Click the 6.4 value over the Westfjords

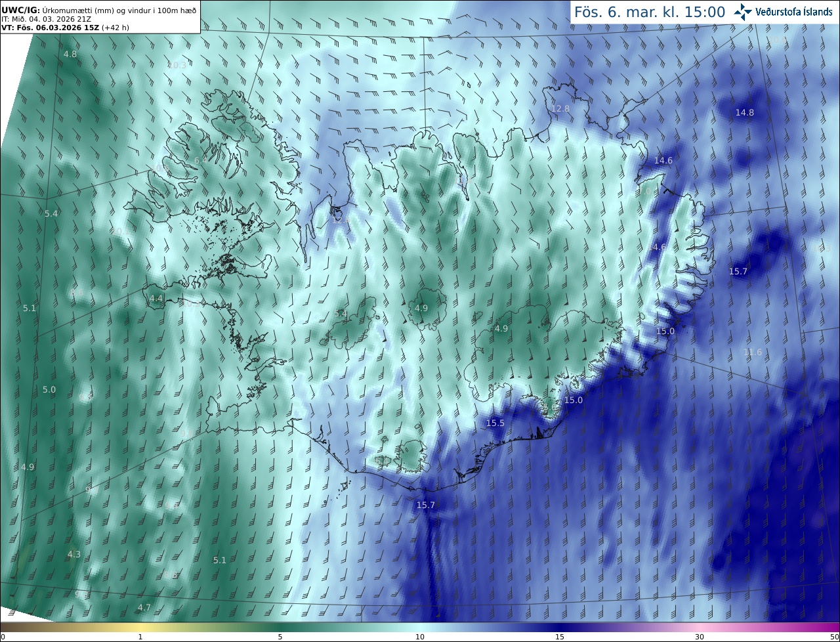(x=200, y=160)
